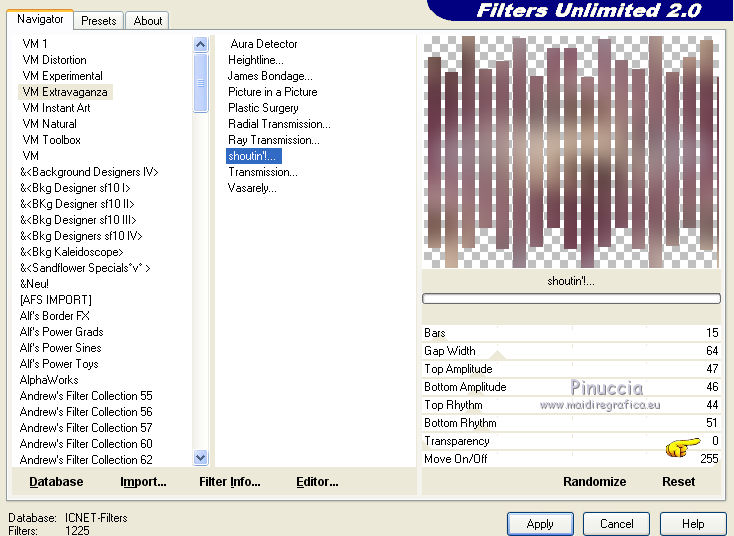Viewport: 734px width, 536px height.
Task: Select &<Bkg Designer sf10 III> category
Action: tap(78, 220)
